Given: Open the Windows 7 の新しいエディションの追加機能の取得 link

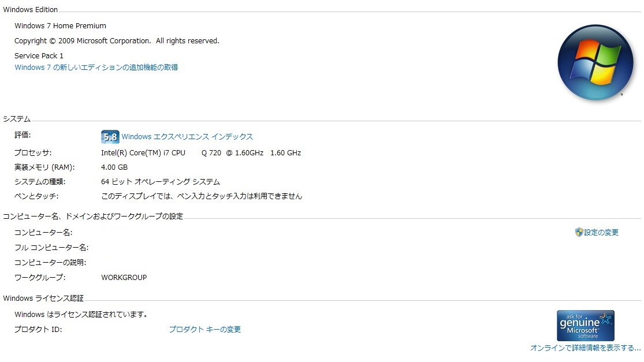Looking at the screenshot, I should 96,68.
